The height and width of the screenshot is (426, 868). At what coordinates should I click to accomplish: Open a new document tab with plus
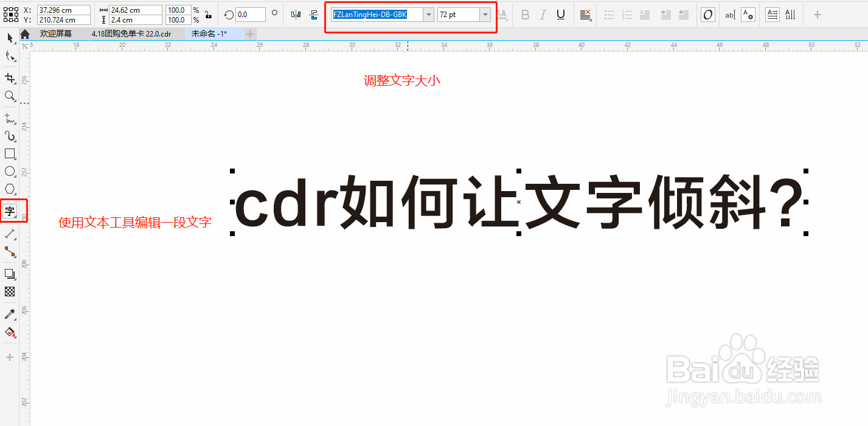250,34
